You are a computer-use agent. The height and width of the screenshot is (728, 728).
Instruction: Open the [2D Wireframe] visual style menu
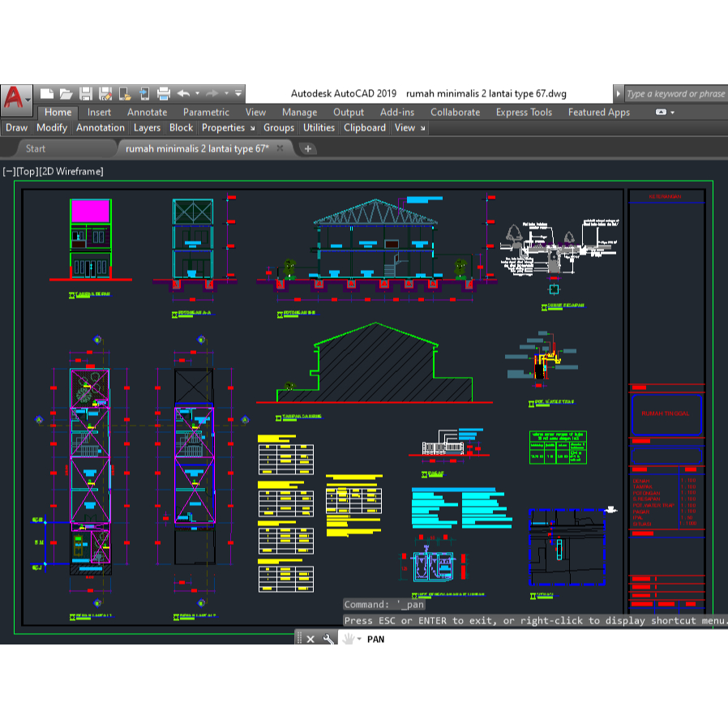[71, 171]
